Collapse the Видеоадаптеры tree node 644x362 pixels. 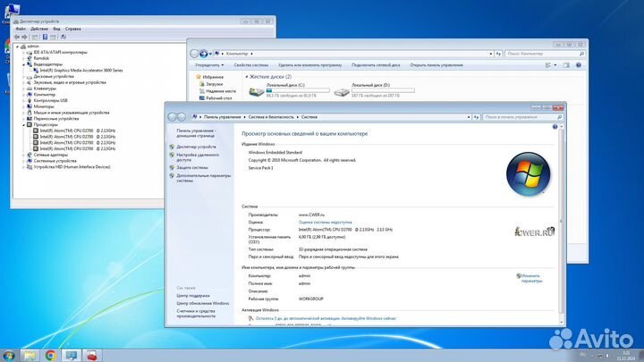[24, 64]
